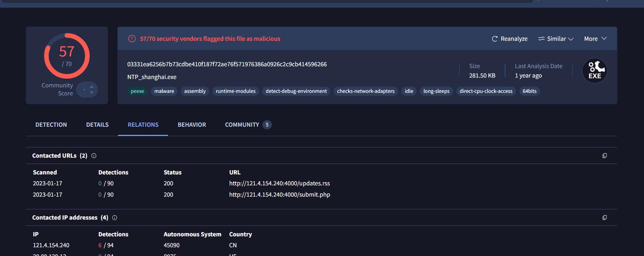
Task: Click the red malicious warning alert icon
Action: [132, 39]
